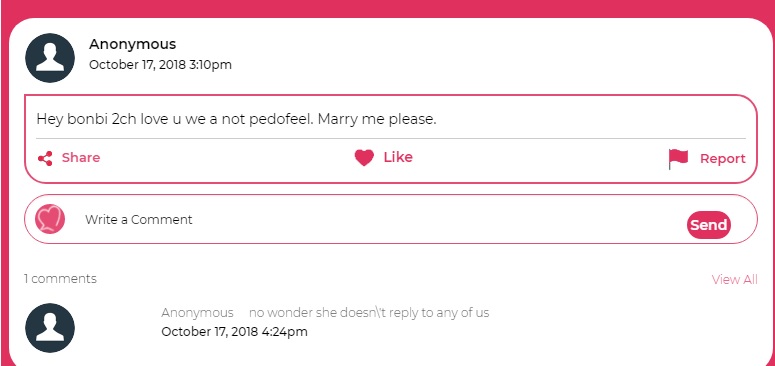Click the Anonymous commenter name

point(197,313)
